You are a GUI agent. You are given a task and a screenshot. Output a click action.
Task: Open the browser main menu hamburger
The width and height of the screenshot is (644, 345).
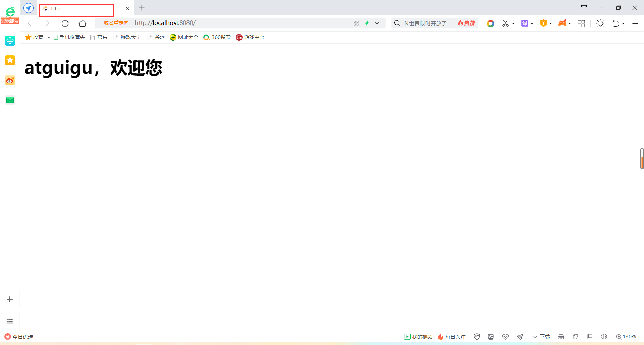coord(635,23)
